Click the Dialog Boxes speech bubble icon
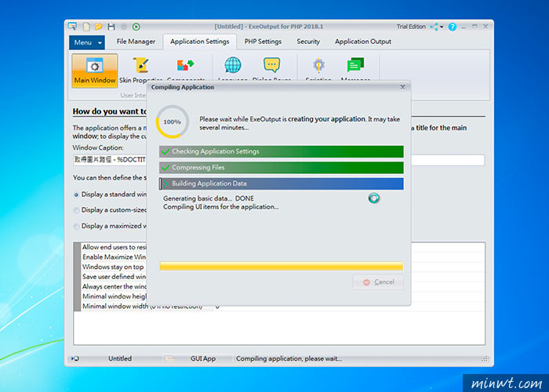549x392 pixels. click(271, 65)
